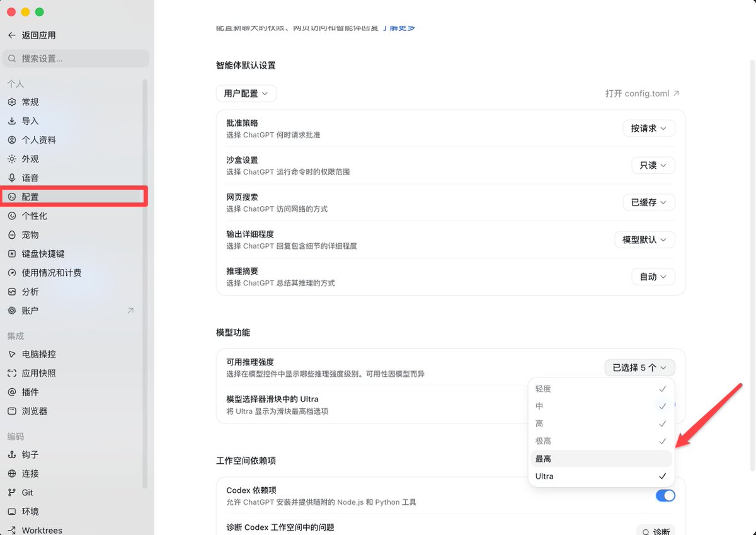The height and width of the screenshot is (535, 756).
Task: Click the 应用快照 capture icon
Action: point(12,373)
